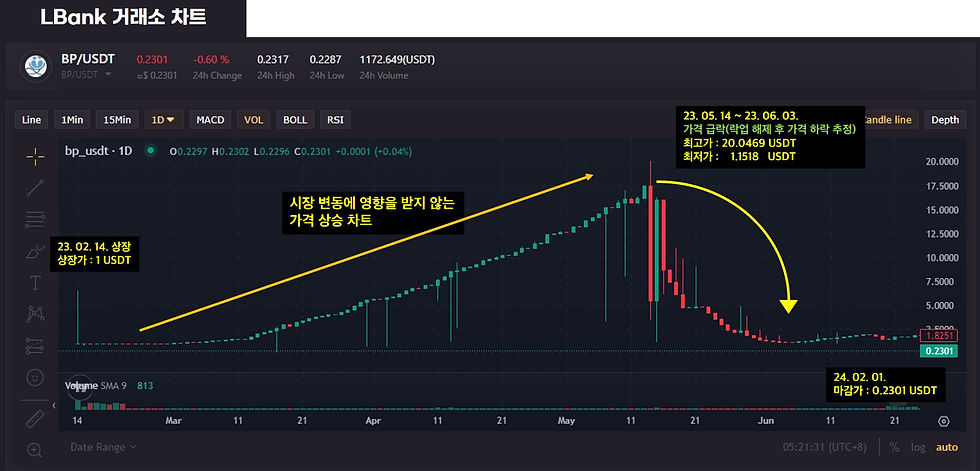Toggle the RSI indicator
This screenshot has width=980, height=471.
pyautogui.click(x=335, y=120)
